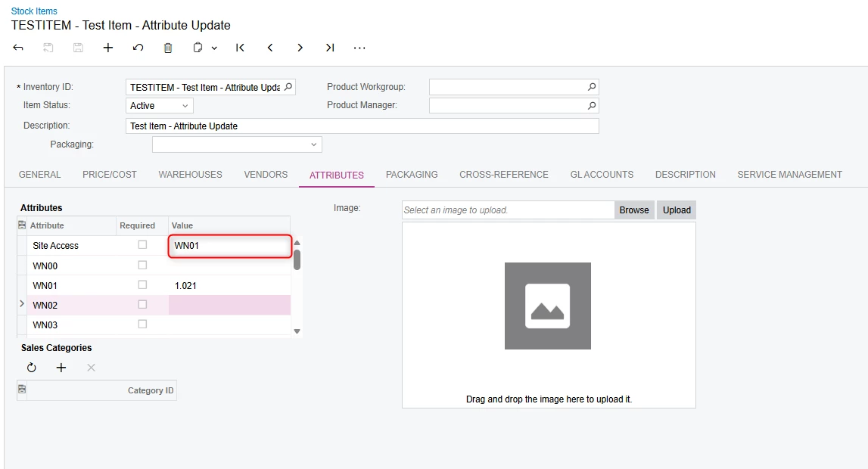Go to the last record icon
Viewport: 868px width, 469px height.
pyautogui.click(x=329, y=48)
